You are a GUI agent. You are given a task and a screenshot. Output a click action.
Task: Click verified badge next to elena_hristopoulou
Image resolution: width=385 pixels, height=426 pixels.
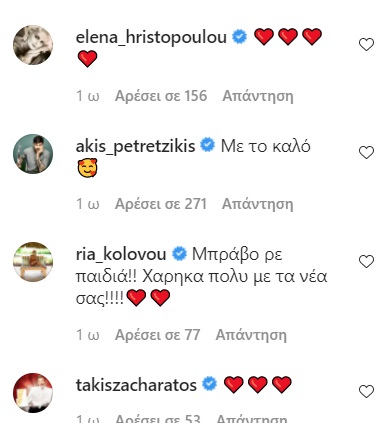click(240, 37)
